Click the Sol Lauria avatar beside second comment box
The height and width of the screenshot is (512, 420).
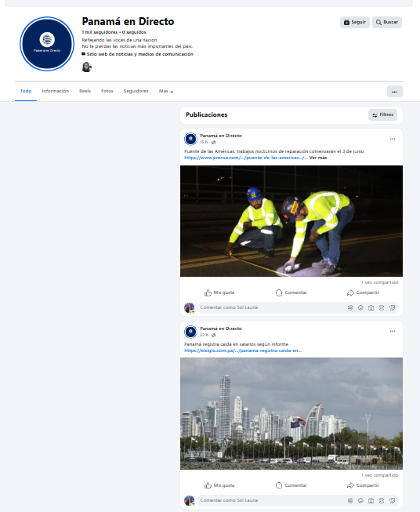190,500
